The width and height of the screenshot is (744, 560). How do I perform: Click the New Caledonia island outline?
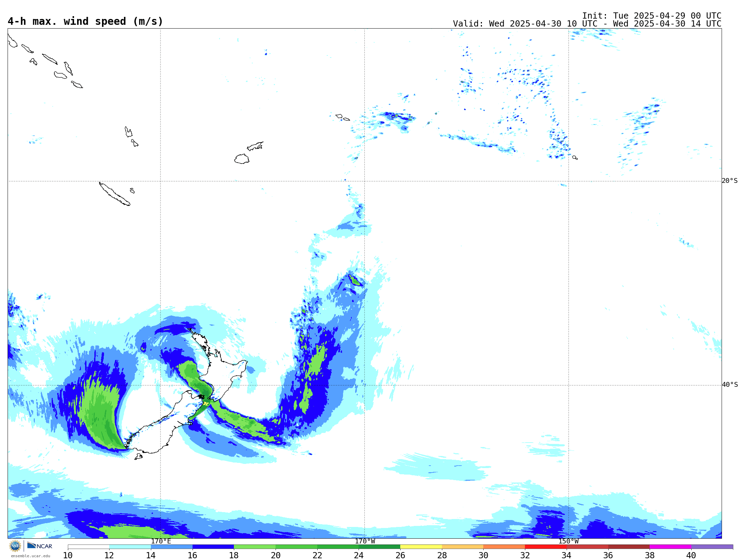point(114,194)
